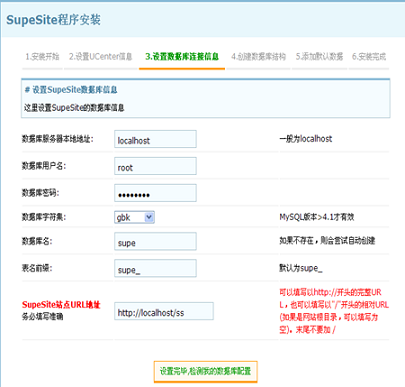This screenshot has width=405, height=387.
Task: Select step 3.设置数据库连接信息 tab
Action: 182,57
